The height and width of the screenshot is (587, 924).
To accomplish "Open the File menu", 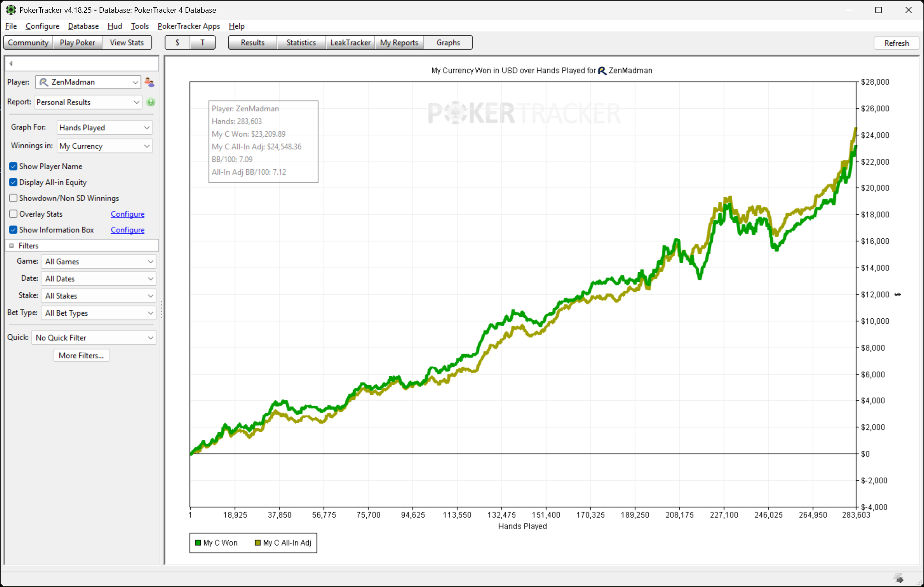I will pyautogui.click(x=11, y=26).
